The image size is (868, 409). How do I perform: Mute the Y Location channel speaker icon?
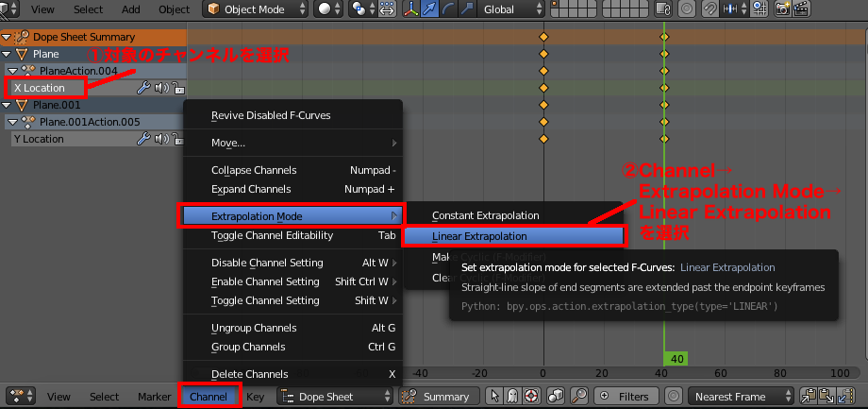pos(161,139)
